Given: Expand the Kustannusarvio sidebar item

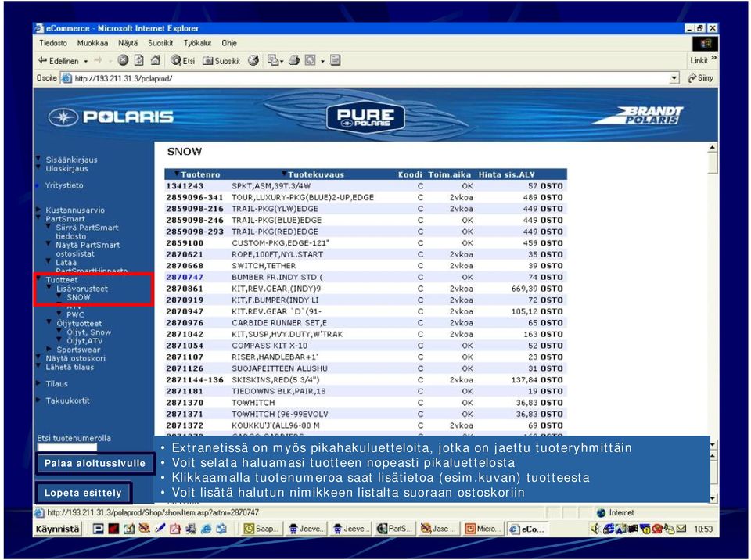Looking at the screenshot, I should pyautogui.click(x=75, y=210).
